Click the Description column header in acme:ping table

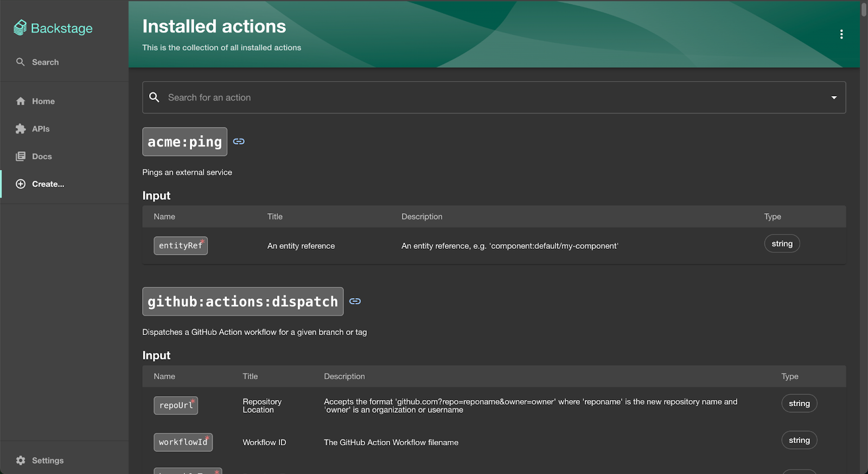point(422,217)
